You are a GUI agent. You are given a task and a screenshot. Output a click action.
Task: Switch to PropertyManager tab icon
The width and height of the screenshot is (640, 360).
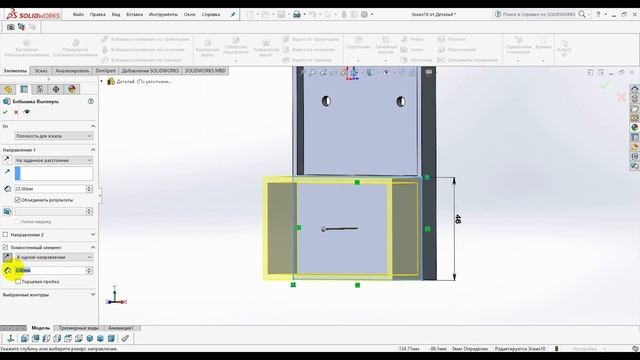pos(24,89)
